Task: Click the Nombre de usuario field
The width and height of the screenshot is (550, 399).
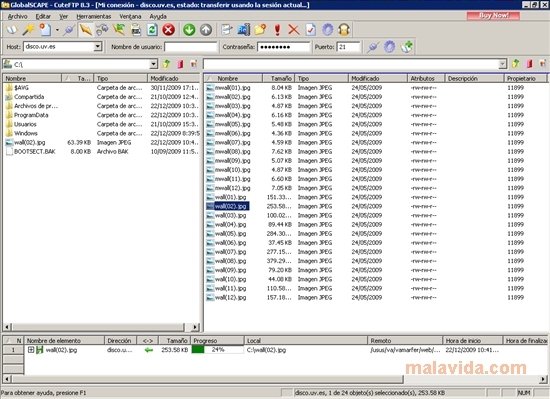Action: pos(191,47)
